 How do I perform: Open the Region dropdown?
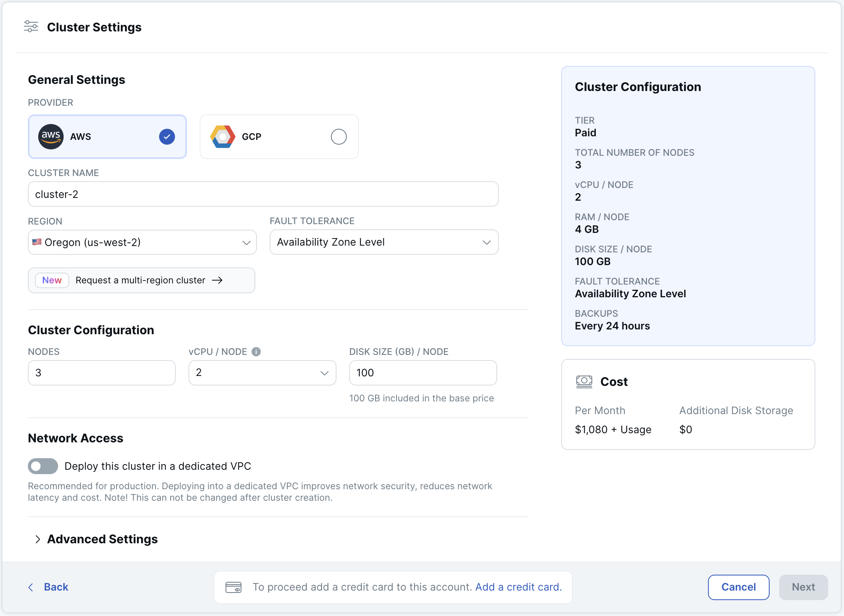tap(142, 242)
